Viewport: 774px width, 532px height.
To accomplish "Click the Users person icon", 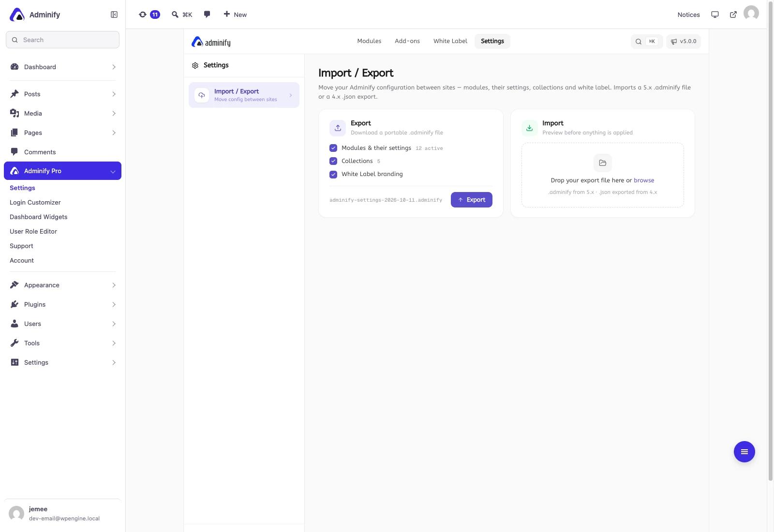I will [15, 324].
